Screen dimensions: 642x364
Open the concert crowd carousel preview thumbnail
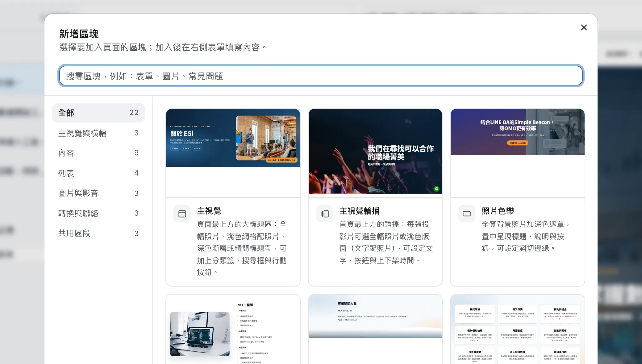pyautogui.click(x=375, y=151)
